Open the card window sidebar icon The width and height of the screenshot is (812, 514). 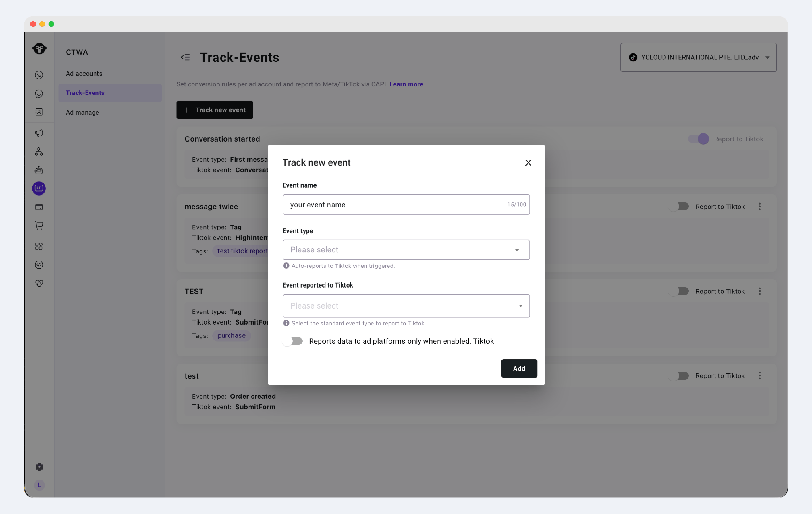pos(39,207)
